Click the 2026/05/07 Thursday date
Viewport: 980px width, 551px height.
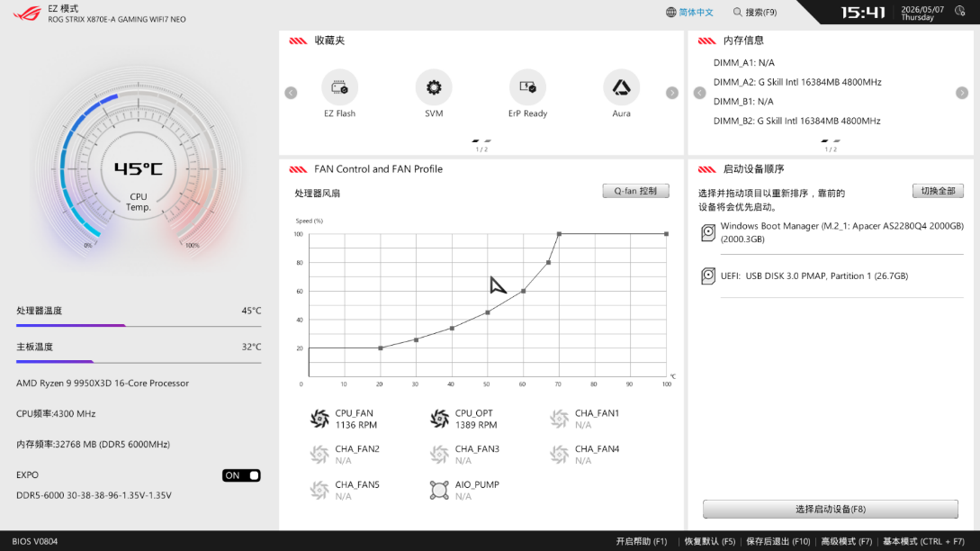pos(922,14)
